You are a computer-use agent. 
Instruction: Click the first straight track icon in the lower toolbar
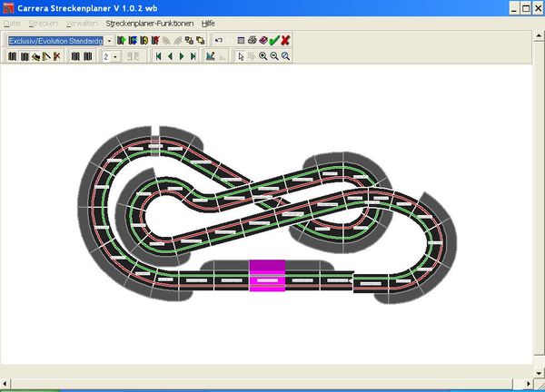13,56
